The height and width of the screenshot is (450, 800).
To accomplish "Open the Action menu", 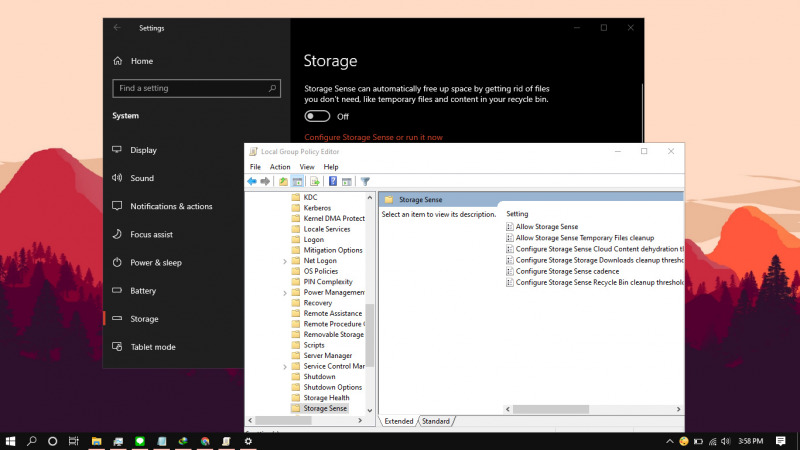I will [280, 167].
